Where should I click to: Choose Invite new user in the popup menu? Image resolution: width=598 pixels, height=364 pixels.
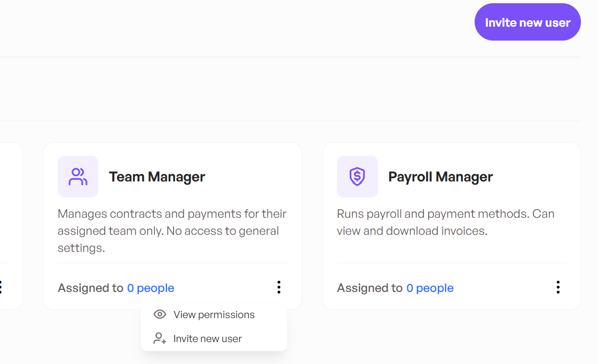coord(214,338)
